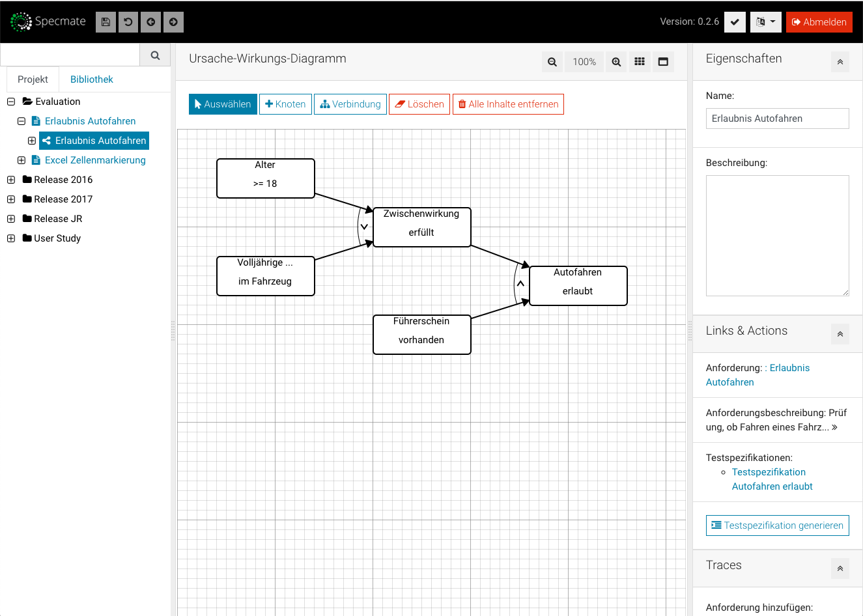
Task: Click Testspezifikation generieren button
Action: (x=777, y=525)
